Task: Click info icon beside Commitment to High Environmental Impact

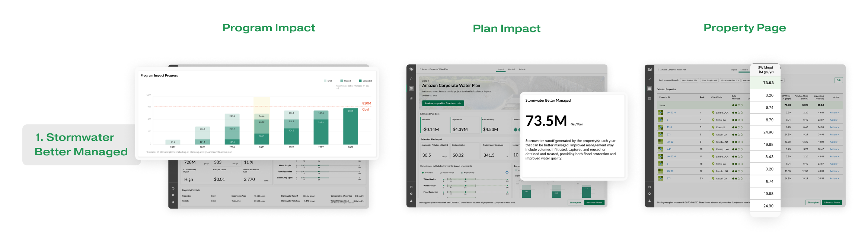Action: click(x=507, y=172)
